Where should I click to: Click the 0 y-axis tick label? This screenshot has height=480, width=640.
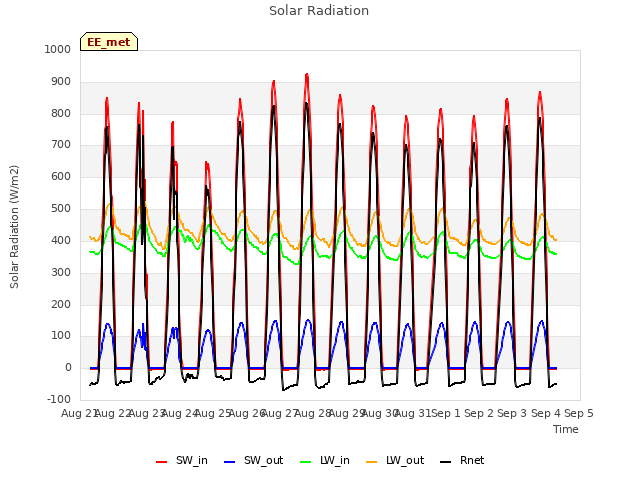click(x=68, y=368)
